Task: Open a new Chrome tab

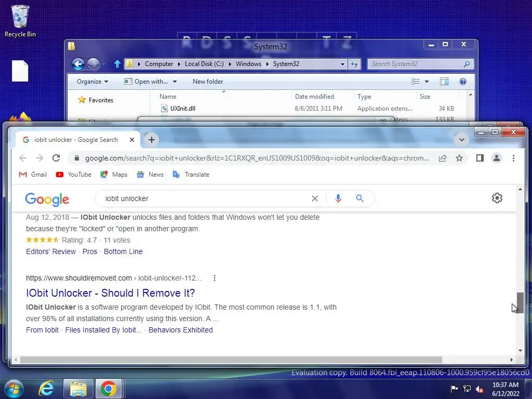Action: [x=152, y=140]
